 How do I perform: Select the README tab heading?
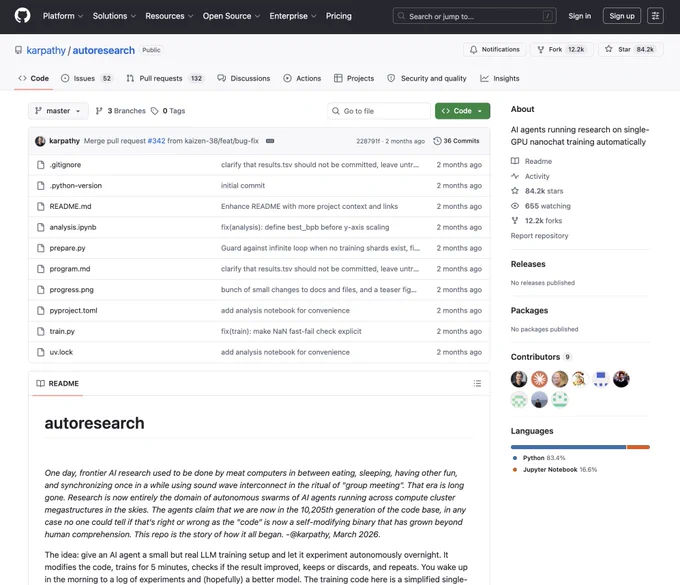click(58, 383)
